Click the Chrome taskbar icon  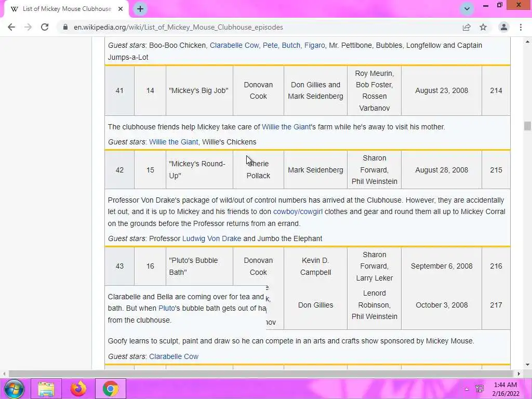(110, 389)
